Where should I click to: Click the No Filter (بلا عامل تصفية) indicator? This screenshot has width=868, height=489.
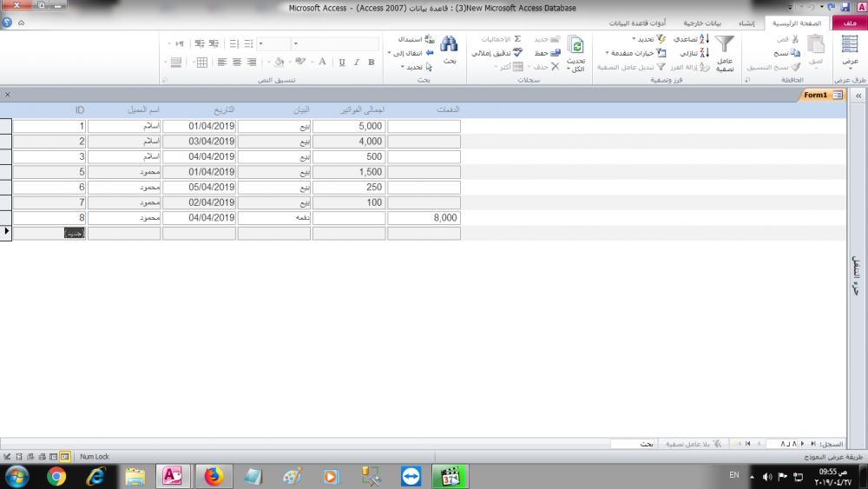[693, 444]
